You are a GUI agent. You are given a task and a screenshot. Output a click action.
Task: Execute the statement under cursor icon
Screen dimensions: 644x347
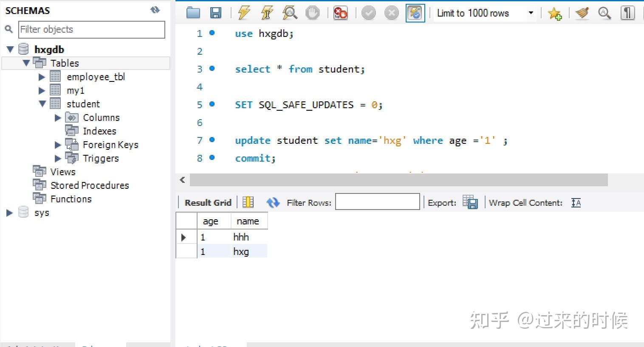(x=267, y=13)
